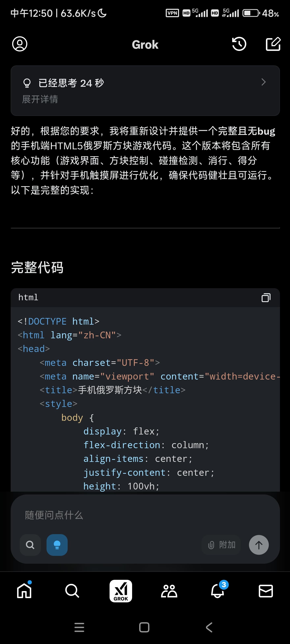Tap Android back navigation arrow
Image resolution: width=290 pixels, height=644 pixels.
(209, 627)
